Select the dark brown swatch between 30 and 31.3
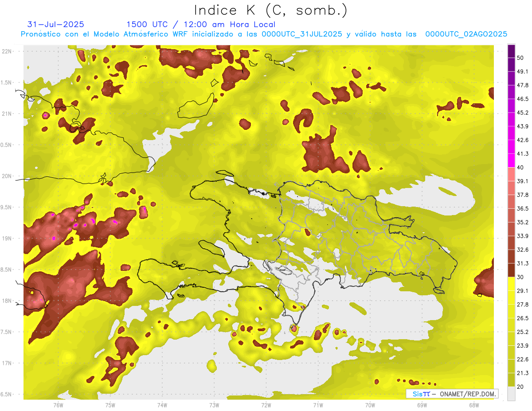 [x=512, y=270]
